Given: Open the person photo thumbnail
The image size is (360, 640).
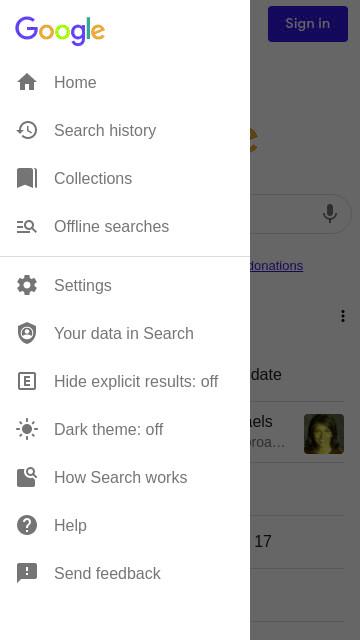Looking at the screenshot, I should coord(324,434).
